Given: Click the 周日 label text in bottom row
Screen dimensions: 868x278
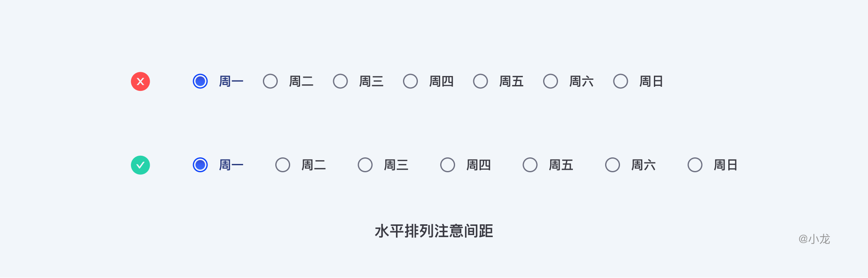Looking at the screenshot, I should (x=725, y=165).
